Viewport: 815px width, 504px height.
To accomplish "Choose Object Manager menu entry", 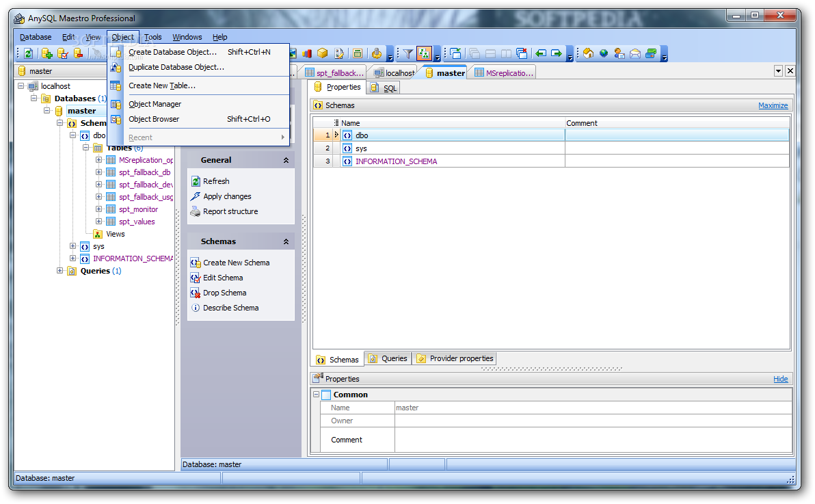I will pos(198,104).
